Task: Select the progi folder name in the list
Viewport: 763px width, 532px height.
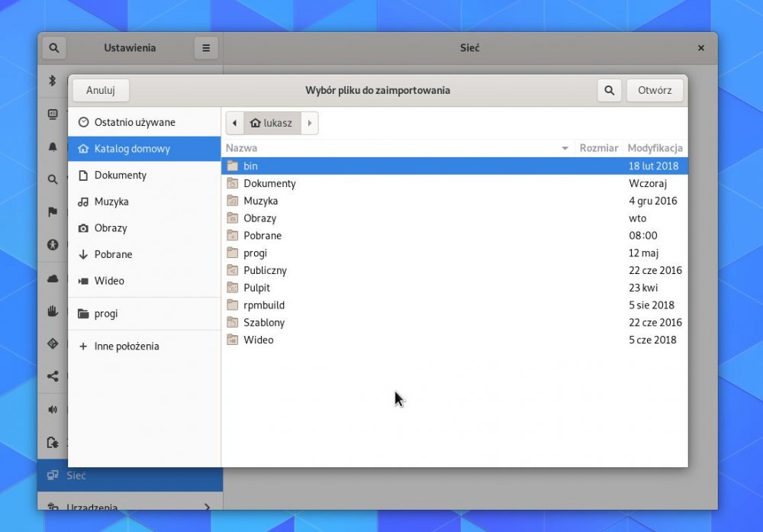Action: [x=255, y=253]
